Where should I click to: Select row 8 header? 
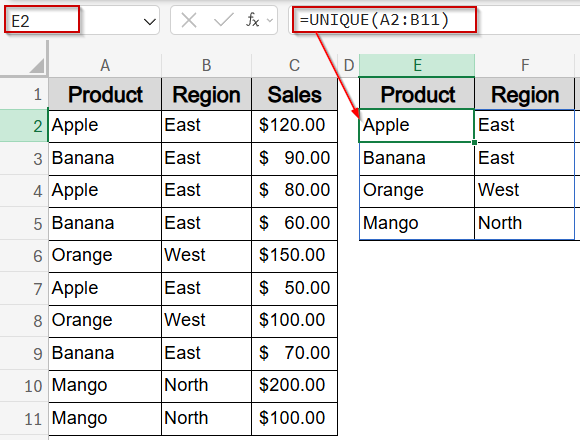(x=24, y=321)
